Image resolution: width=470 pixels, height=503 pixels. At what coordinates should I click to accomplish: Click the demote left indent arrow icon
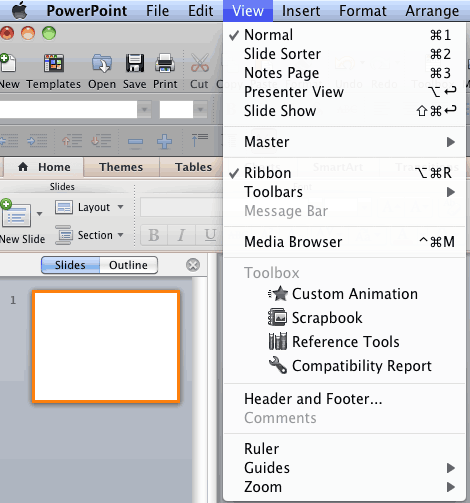pos(9,141)
